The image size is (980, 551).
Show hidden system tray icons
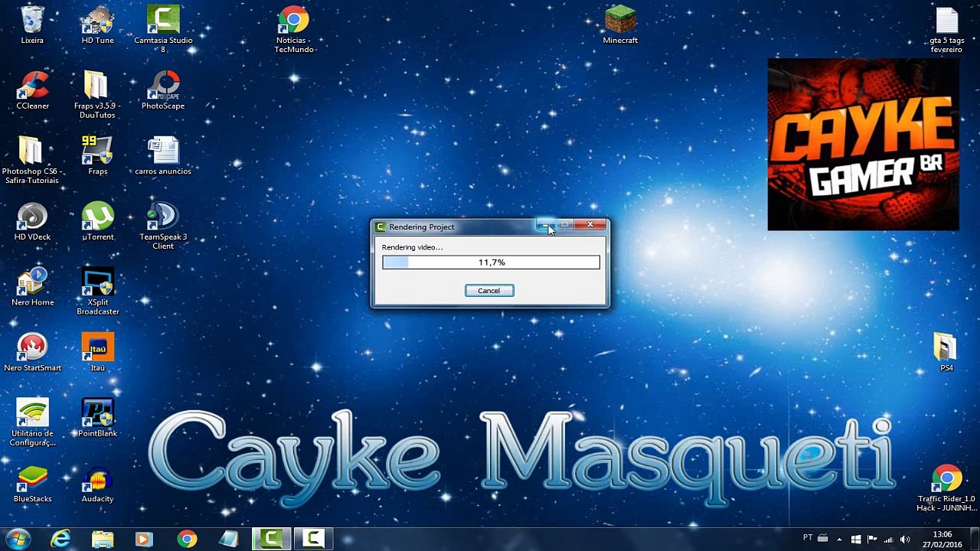[840, 540]
